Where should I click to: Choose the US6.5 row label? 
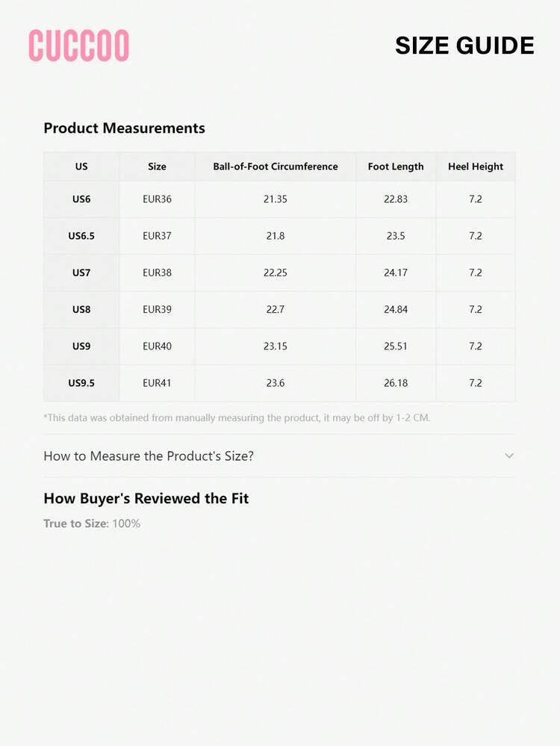pyautogui.click(x=81, y=236)
